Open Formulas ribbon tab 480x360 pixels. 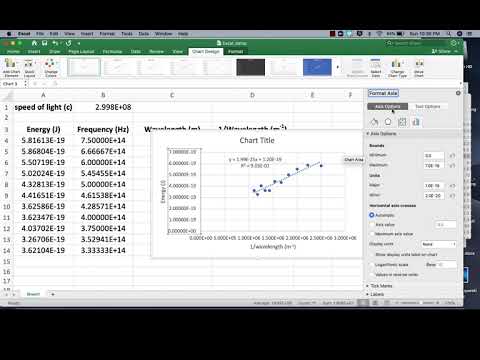coord(112,51)
